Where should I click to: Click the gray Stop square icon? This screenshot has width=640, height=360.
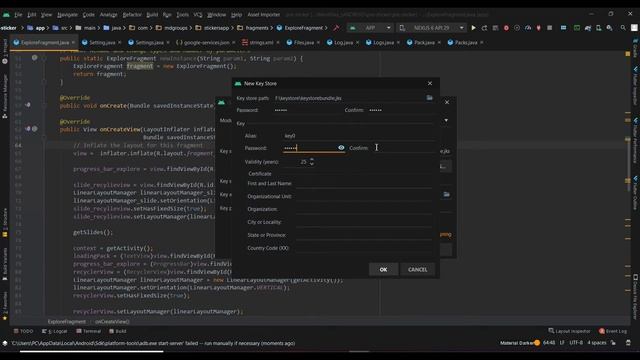pyautogui.click(x=549, y=28)
